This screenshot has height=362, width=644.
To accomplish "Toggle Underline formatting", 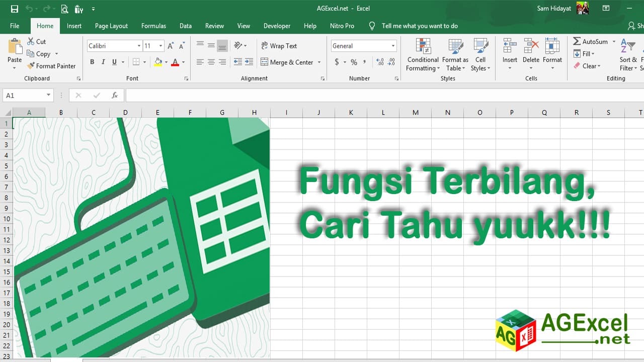I will 115,62.
